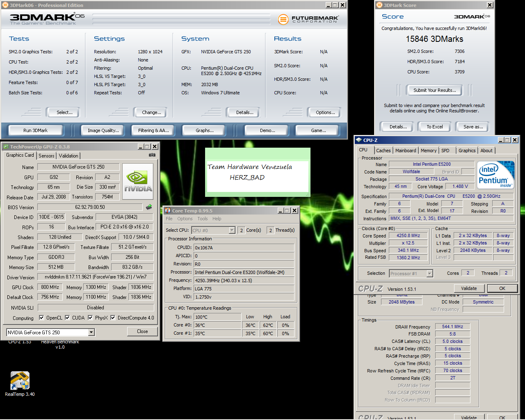525x420 pixels.
Task: Open the Caches tab in CPU-Z
Action: 383,151
